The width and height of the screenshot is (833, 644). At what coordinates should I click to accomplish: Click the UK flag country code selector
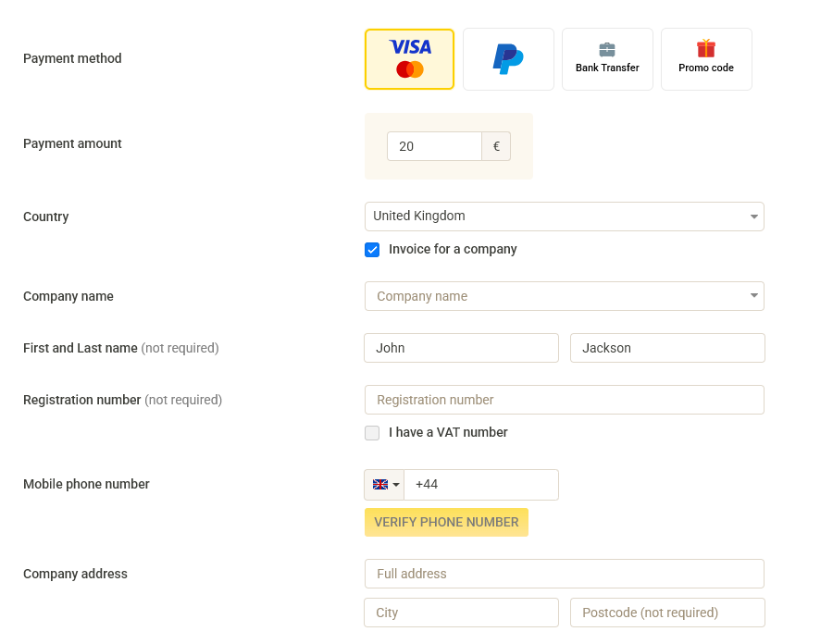[x=380, y=484]
